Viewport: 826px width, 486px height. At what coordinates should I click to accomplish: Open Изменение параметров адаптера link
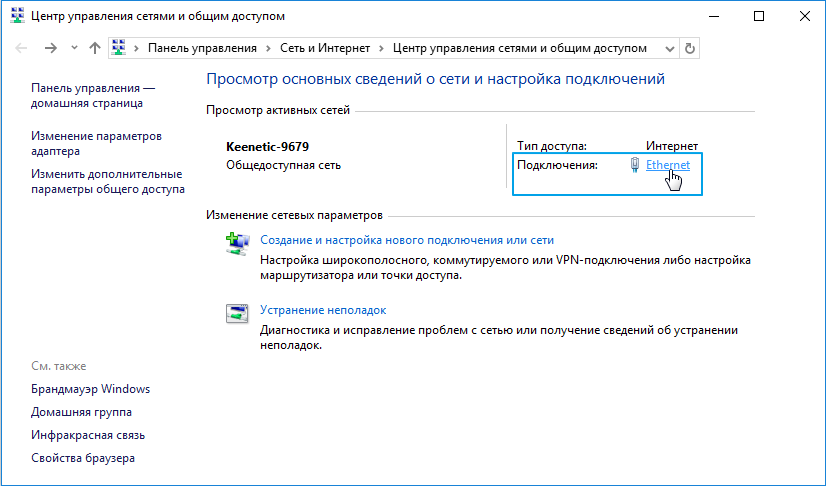click(x=96, y=143)
